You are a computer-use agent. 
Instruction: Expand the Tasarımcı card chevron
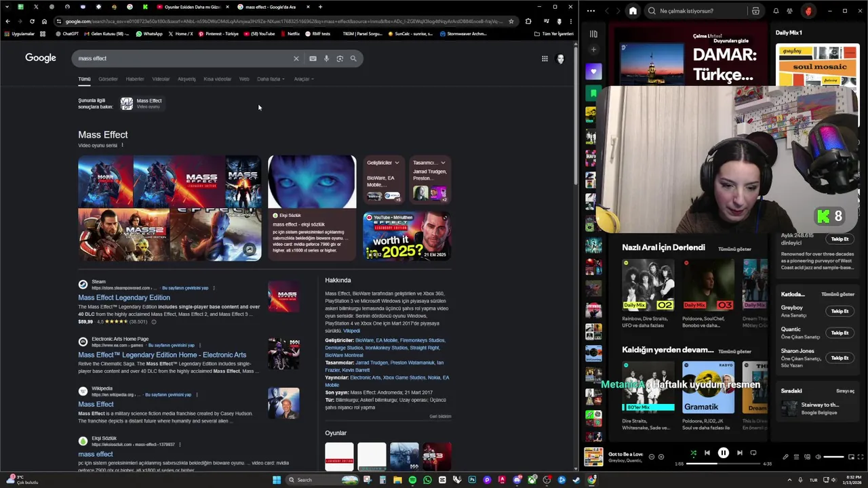[443, 163]
